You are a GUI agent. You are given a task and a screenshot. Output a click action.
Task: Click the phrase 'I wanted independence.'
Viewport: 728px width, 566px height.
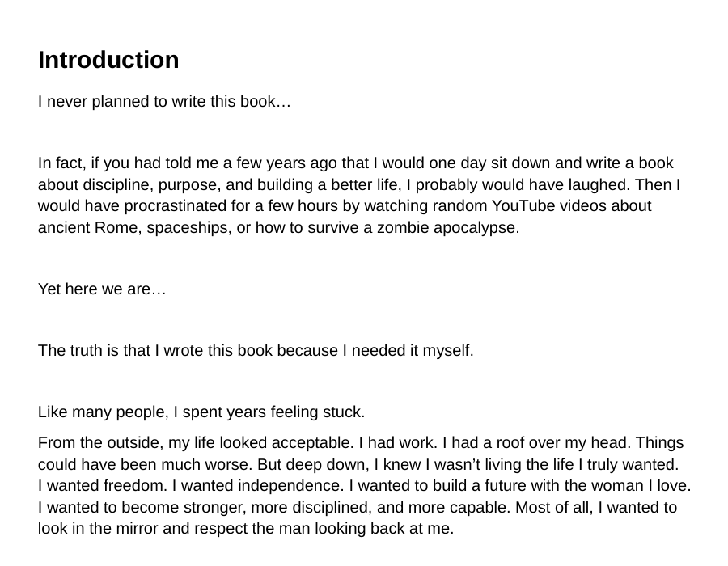(x=258, y=485)
